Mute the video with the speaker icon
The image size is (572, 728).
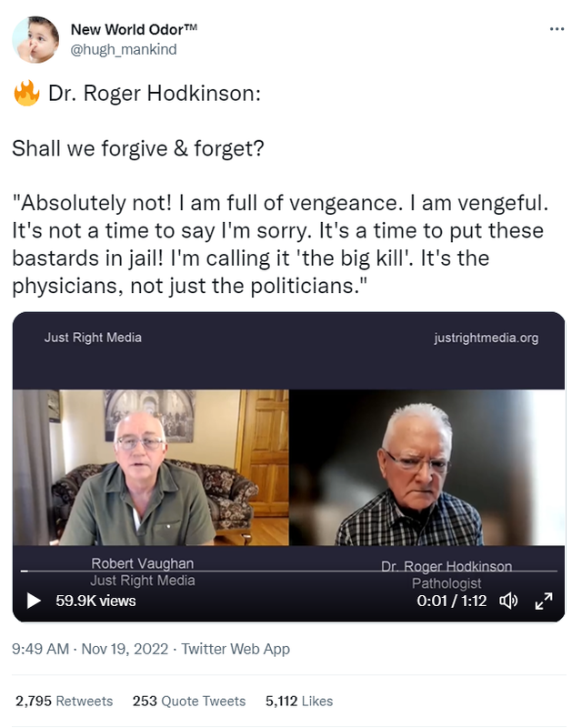[508, 601]
